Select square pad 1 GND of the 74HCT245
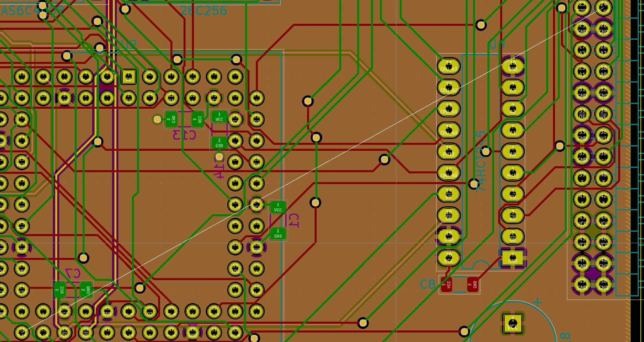The width and height of the screenshot is (644, 342). click(512, 258)
